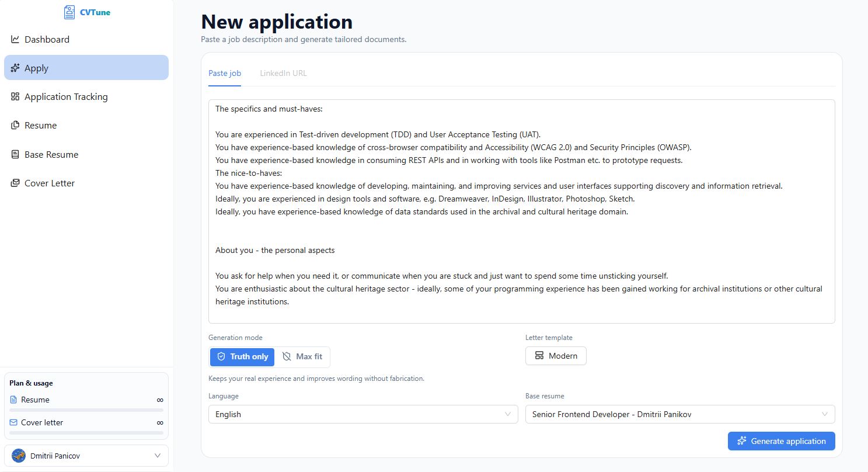Expand the Language dropdown set to English
Screen dimensions: 868x472
point(362,414)
